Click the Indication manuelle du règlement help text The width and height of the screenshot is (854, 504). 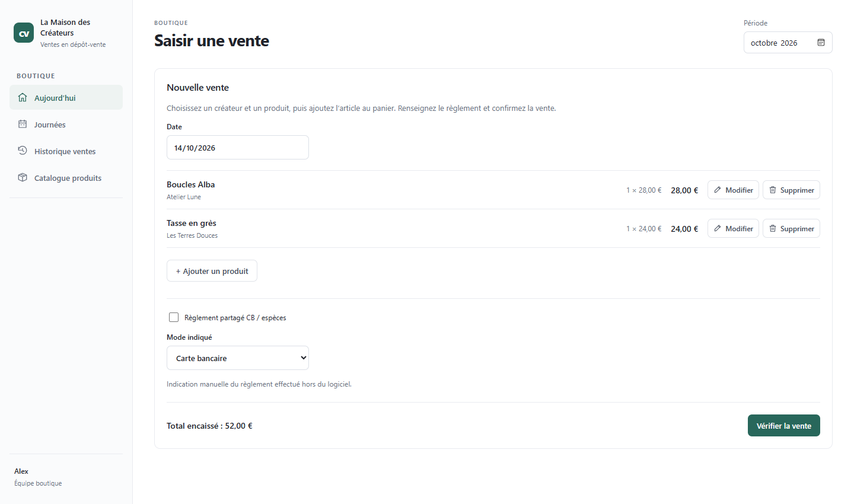[259, 384]
